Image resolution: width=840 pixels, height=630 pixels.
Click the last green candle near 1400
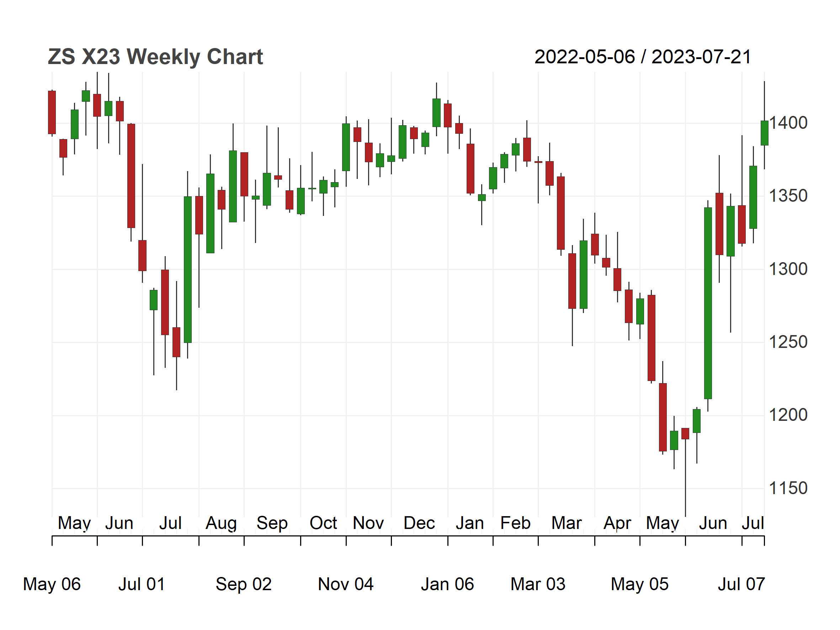765,133
